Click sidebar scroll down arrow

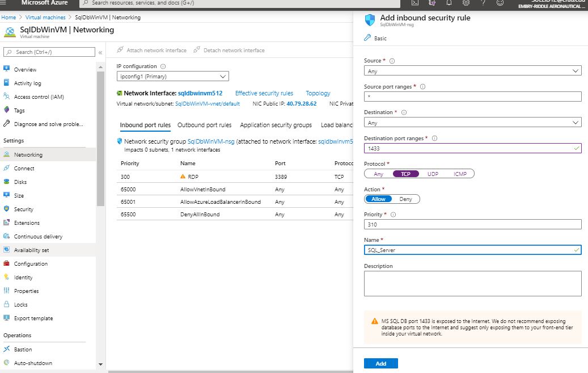click(100, 364)
